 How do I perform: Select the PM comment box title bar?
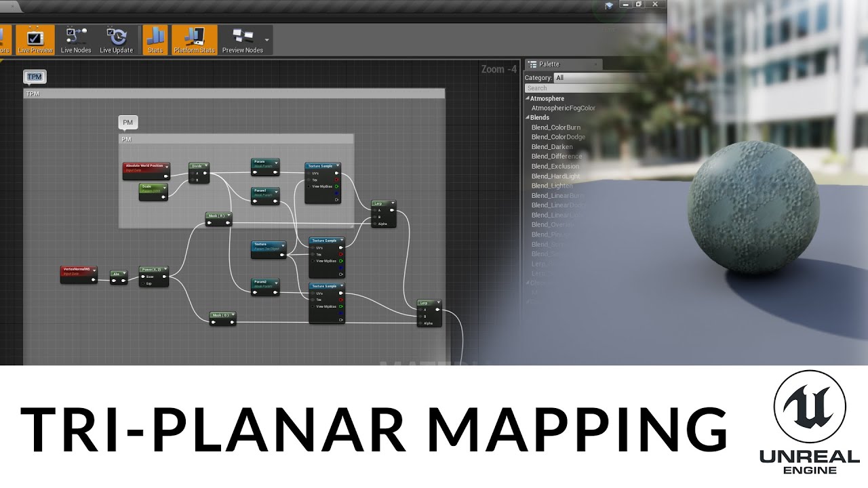point(236,139)
